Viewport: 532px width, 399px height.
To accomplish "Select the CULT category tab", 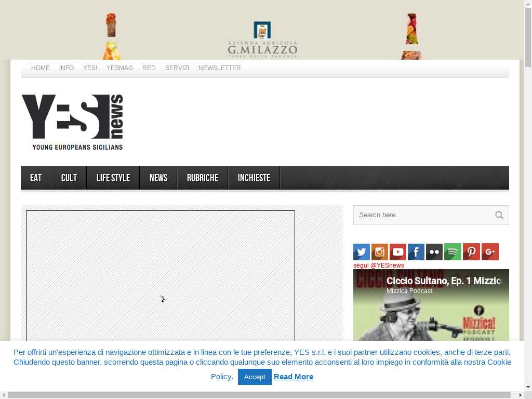I will coord(69,178).
